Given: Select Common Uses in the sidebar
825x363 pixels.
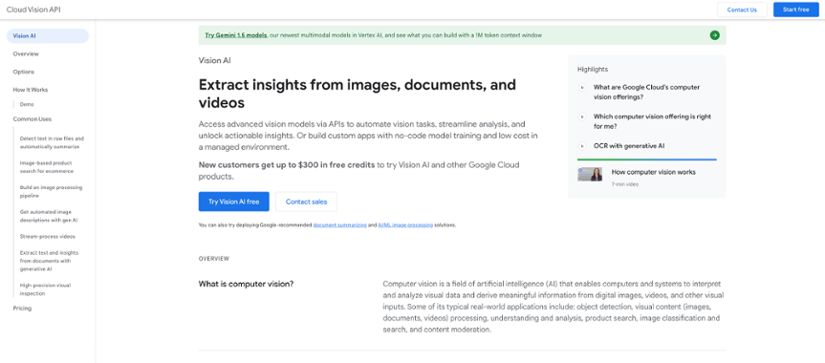Looking at the screenshot, I should tap(32, 119).
